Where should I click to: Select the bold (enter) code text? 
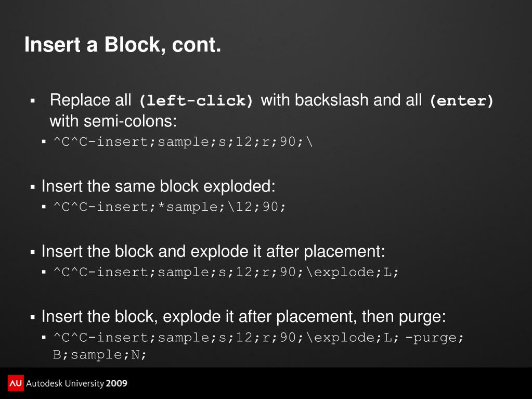pos(461,100)
